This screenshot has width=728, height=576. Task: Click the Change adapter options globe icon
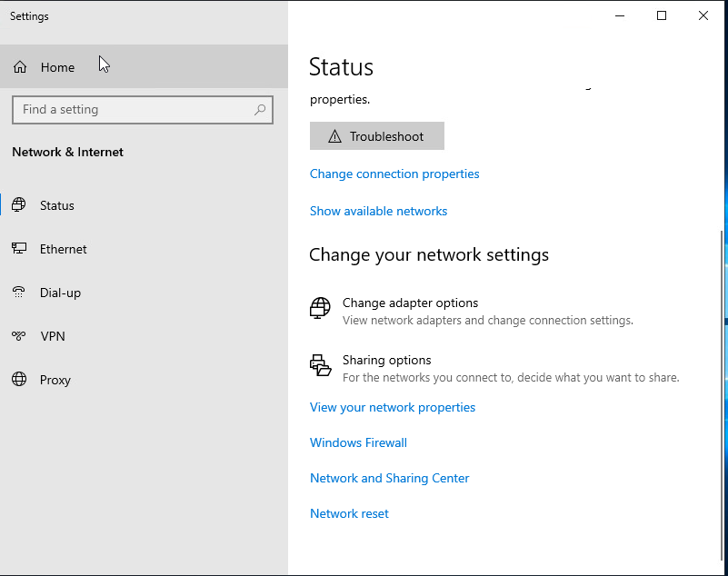pyautogui.click(x=320, y=308)
